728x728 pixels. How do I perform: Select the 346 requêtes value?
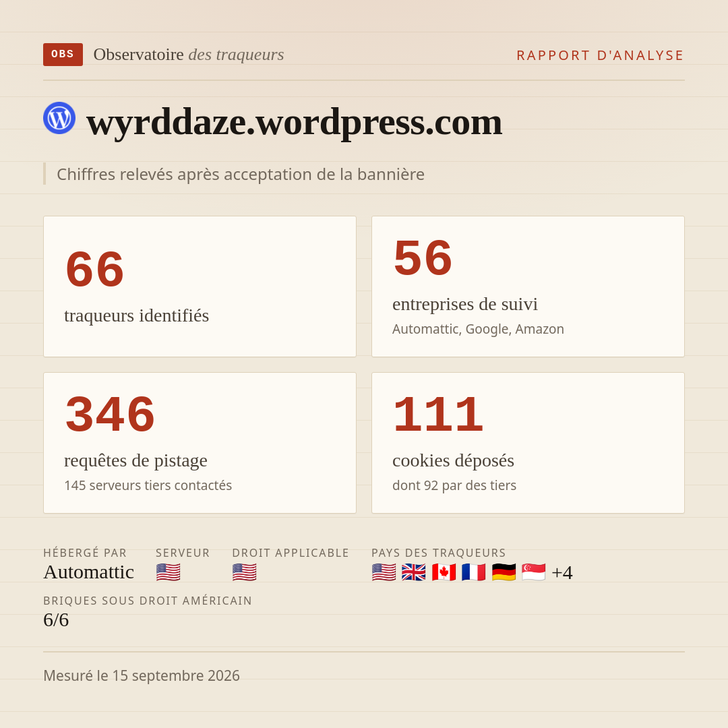coord(110,414)
